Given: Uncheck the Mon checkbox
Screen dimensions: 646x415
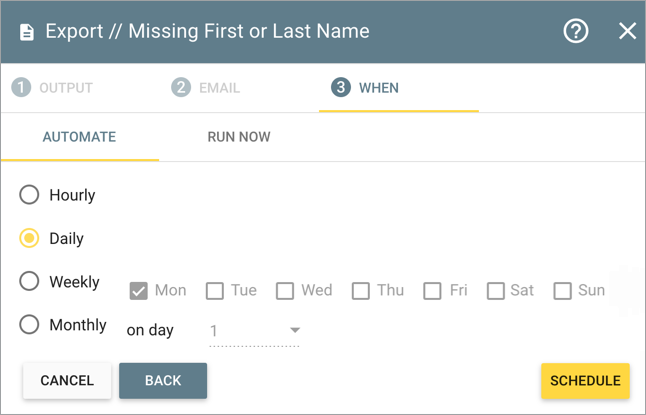Looking at the screenshot, I should click(139, 291).
